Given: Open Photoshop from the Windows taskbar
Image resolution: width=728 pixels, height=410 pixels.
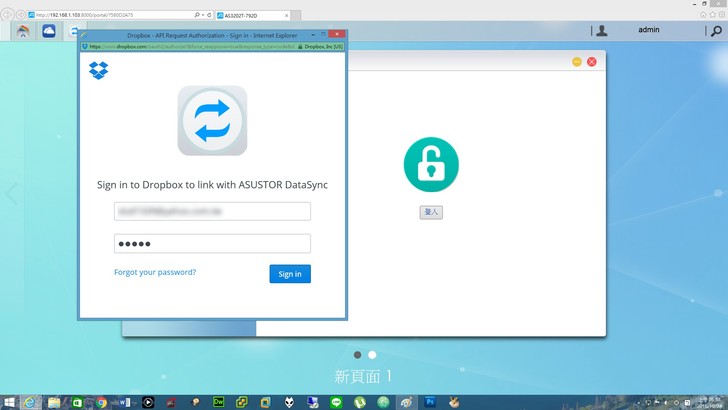Looking at the screenshot, I should click(x=429, y=402).
